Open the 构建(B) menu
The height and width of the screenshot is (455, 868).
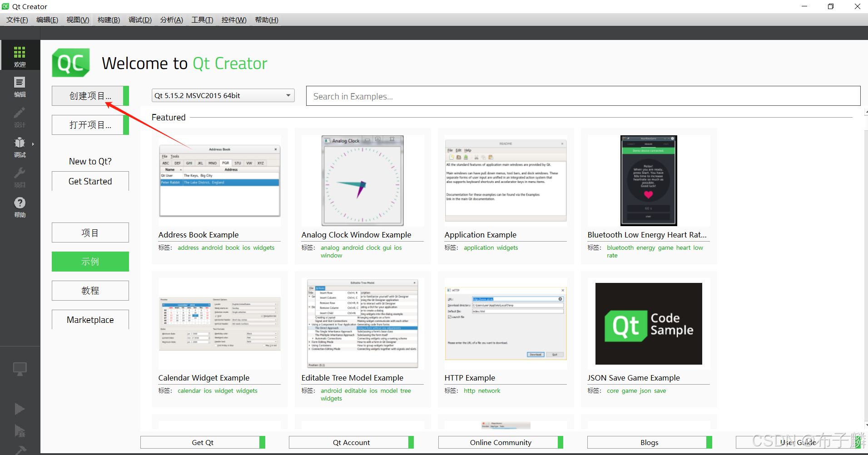point(109,20)
